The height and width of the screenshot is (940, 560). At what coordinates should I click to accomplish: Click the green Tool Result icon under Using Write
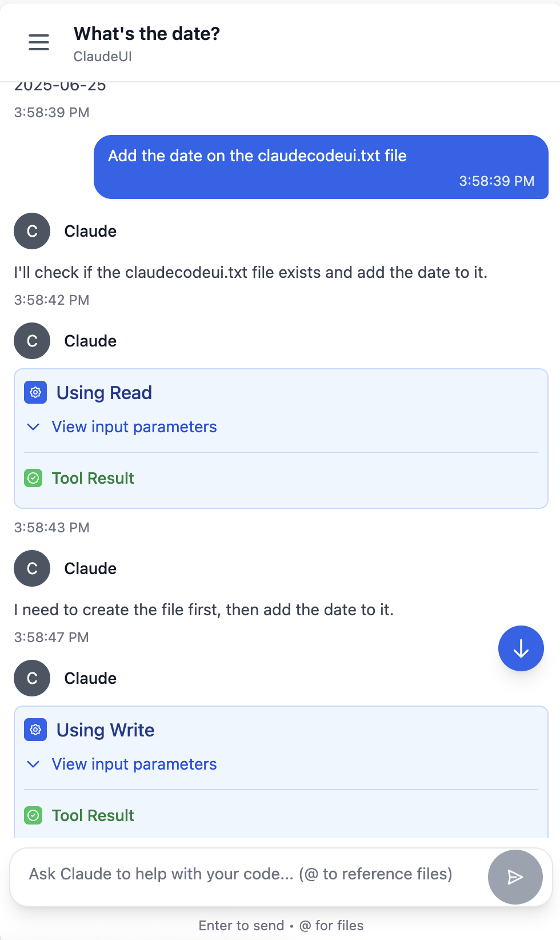[33, 815]
